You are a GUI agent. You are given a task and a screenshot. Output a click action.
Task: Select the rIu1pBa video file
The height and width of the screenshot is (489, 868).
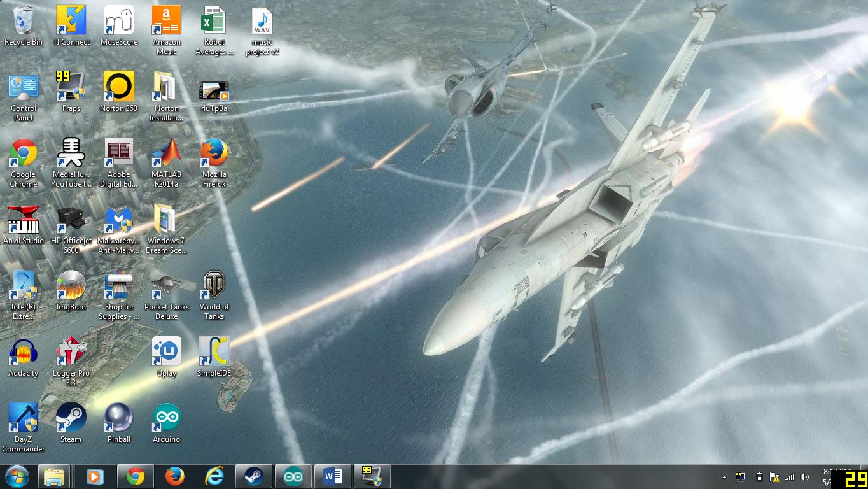tap(214, 96)
